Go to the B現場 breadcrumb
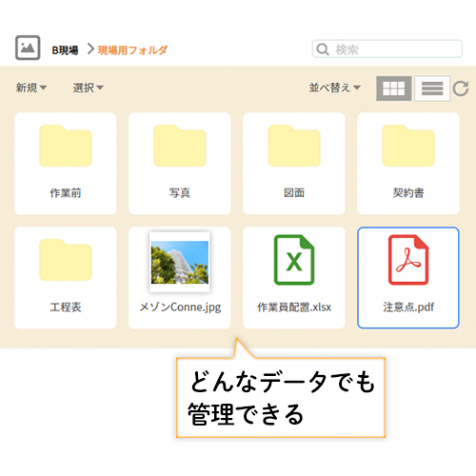476x476 pixels. tap(65, 50)
